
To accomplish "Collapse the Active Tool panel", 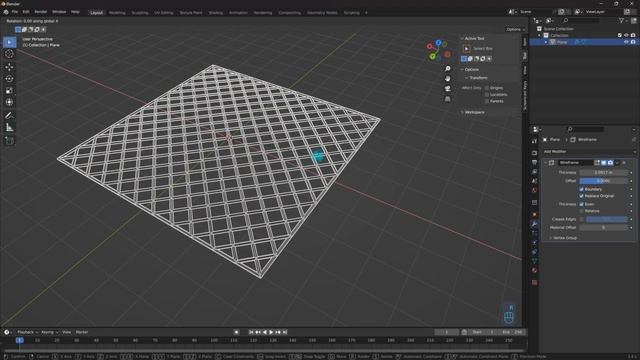I will (462, 38).
